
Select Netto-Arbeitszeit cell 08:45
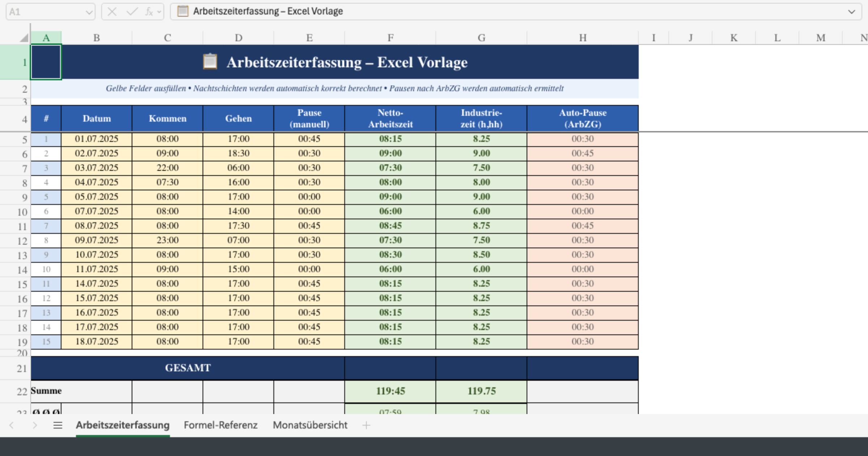[390, 226]
